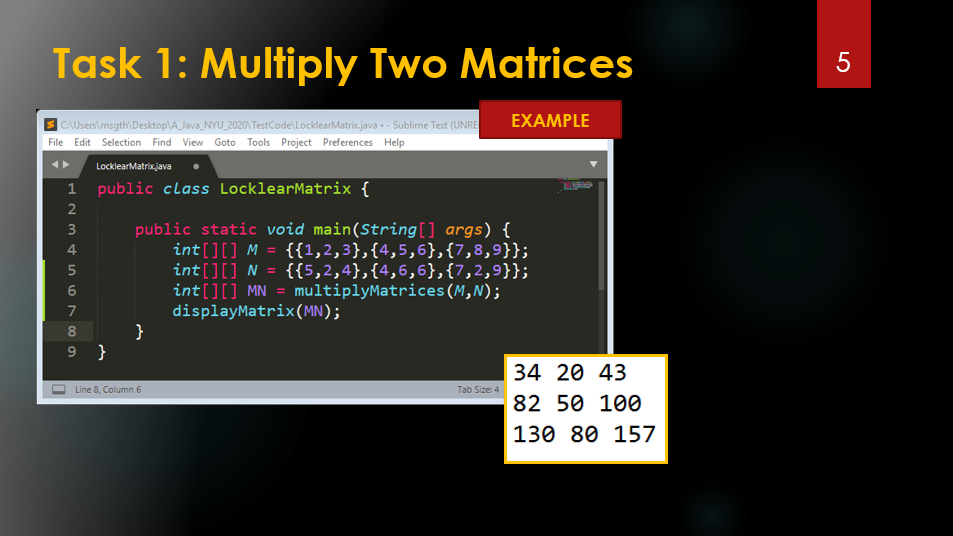Click the unsaved dot on LocklearMatrix.java tab
Viewport: 953px width, 536px height.
(x=196, y=166)
